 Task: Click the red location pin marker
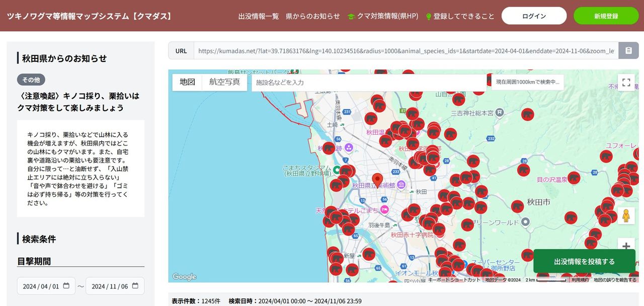point(377,180)
